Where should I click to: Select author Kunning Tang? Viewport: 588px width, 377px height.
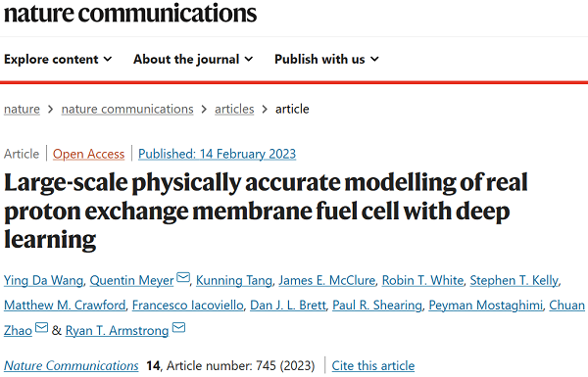(234, 280)
